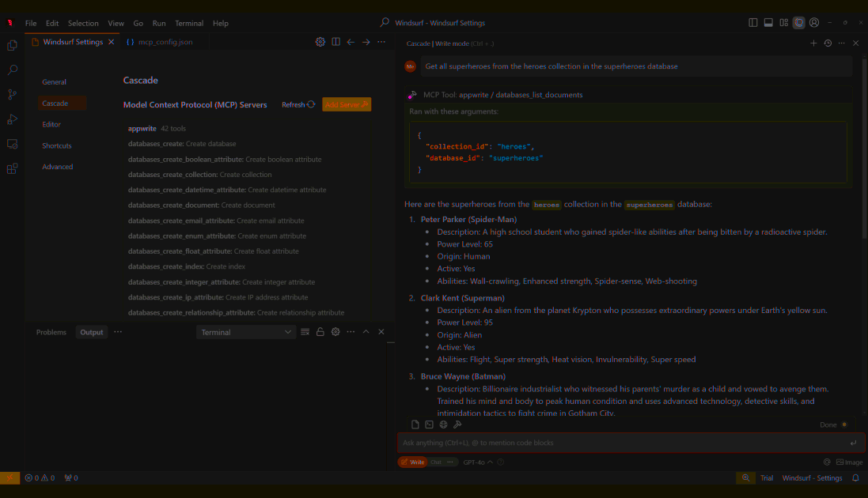Click the Add Server button
Image resolution: width=868 pixels, height=498 pixels.
347,104
